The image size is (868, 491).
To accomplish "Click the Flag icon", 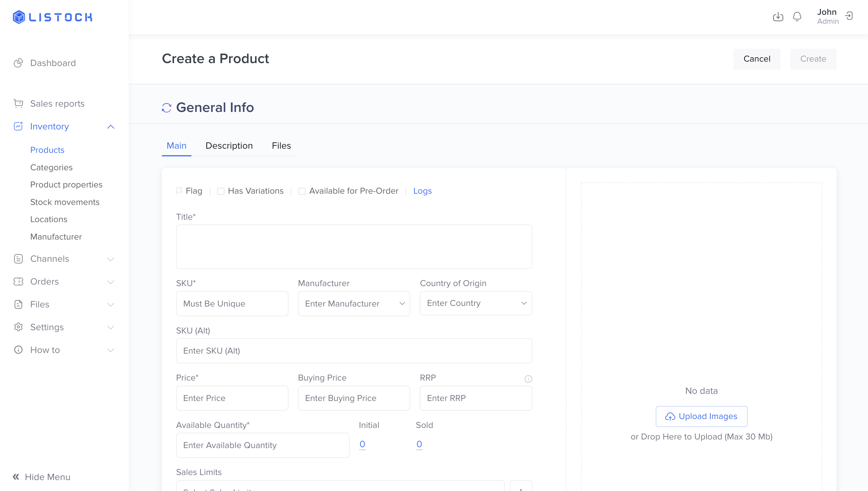I will tap(179, 191).
